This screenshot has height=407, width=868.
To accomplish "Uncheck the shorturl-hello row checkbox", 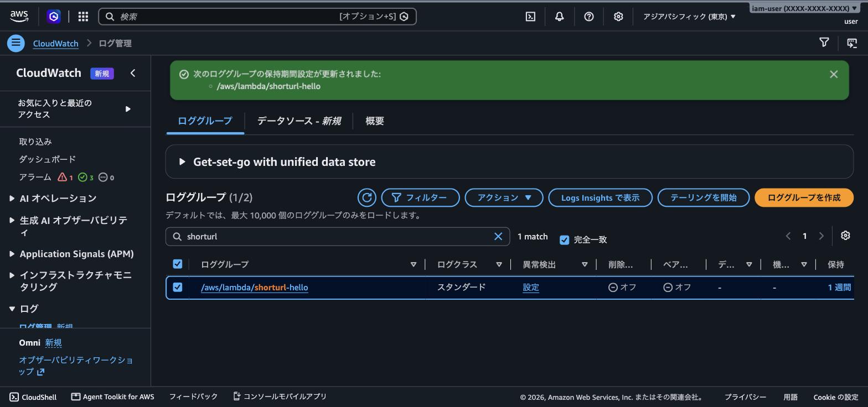I will point(178,287).
